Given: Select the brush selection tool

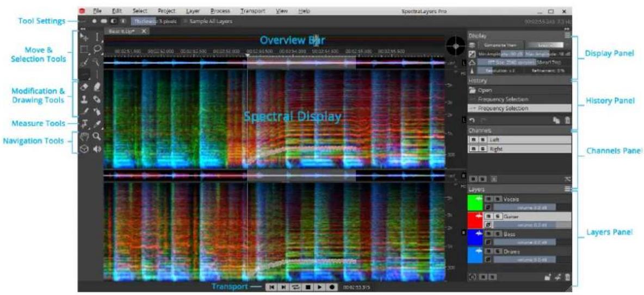Looking at the screenshot, I should coord(84,62).
